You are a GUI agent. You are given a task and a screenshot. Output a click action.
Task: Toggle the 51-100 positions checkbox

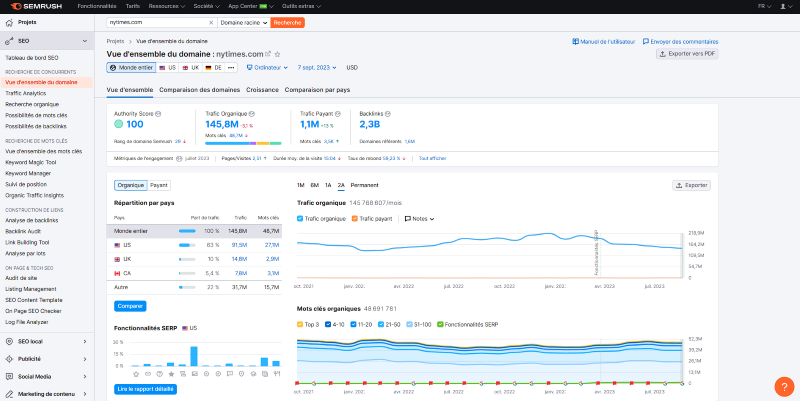coord(409,324)
